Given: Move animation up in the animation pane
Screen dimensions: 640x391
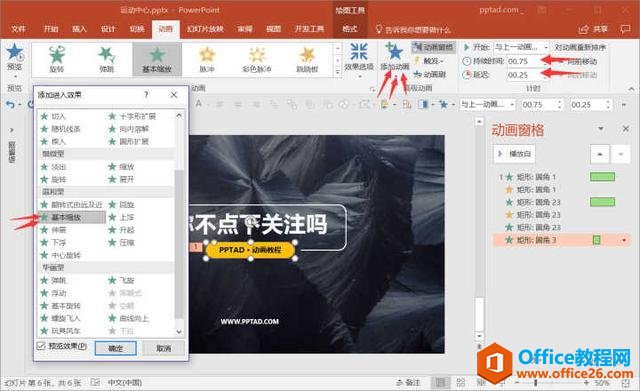Looking at the screenshot, I should coord(600,154).
